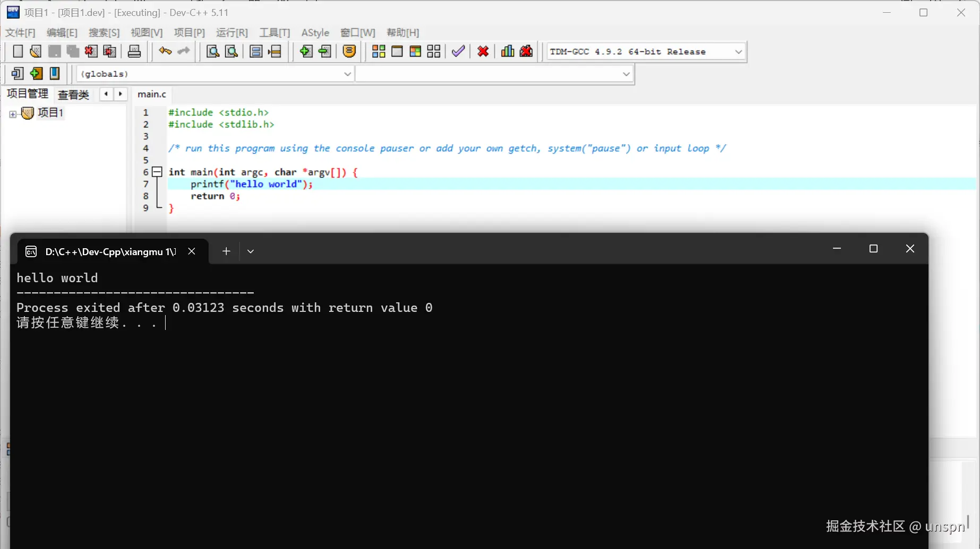Click the Close file toolbar icon

coord(91,51)
